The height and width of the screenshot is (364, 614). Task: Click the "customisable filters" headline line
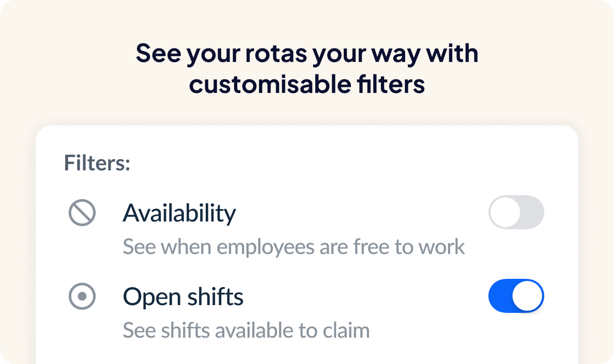(307, 84)
